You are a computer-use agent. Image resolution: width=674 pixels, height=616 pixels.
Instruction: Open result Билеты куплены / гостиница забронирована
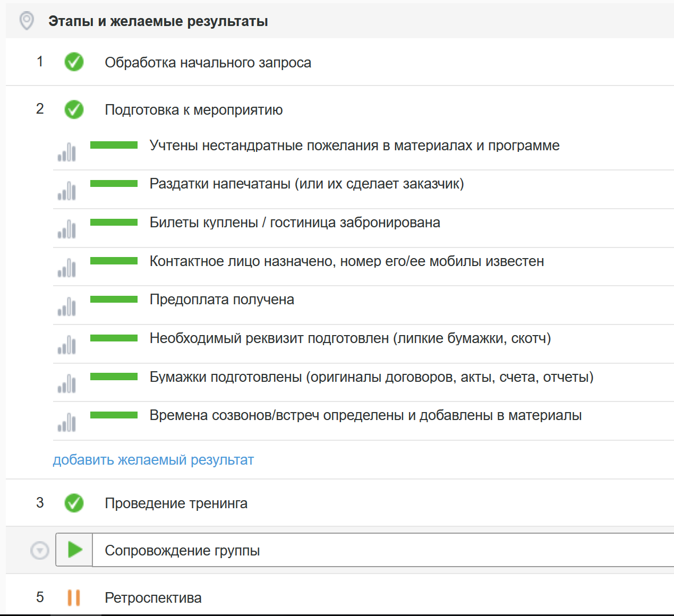click(x=295, y=223)
